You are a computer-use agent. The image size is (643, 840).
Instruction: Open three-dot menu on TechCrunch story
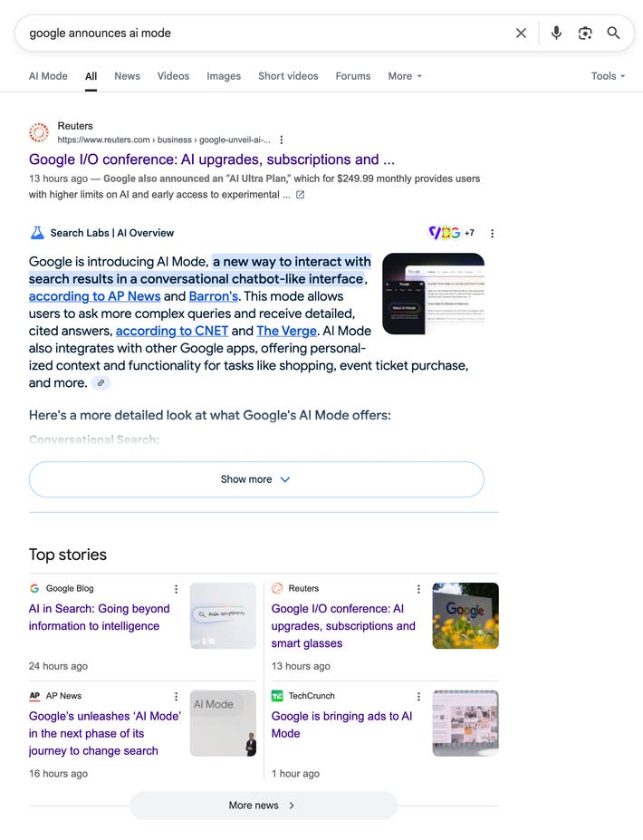point(418,696)
